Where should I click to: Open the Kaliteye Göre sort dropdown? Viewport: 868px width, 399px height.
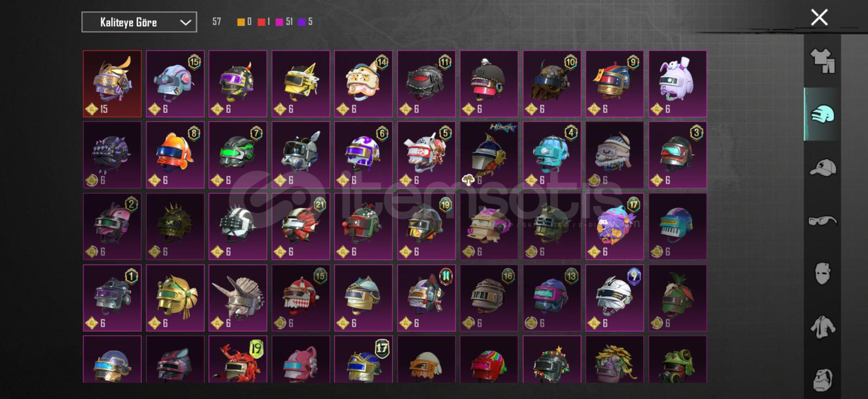pos(139,22)
